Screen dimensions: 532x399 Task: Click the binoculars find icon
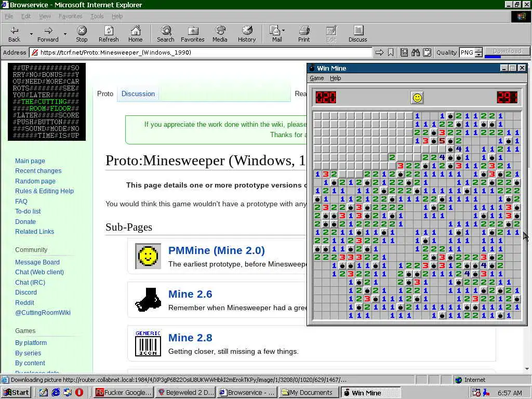point(416,52)
